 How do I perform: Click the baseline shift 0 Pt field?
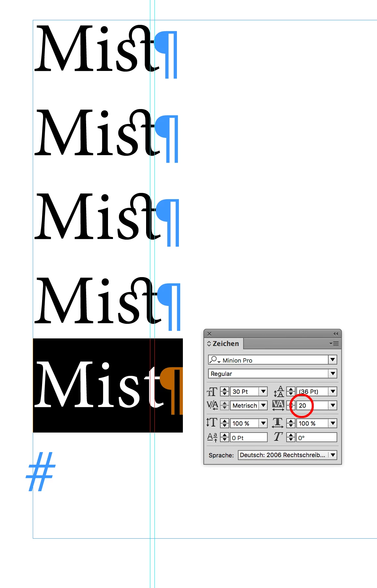click(x=248, y=438)
